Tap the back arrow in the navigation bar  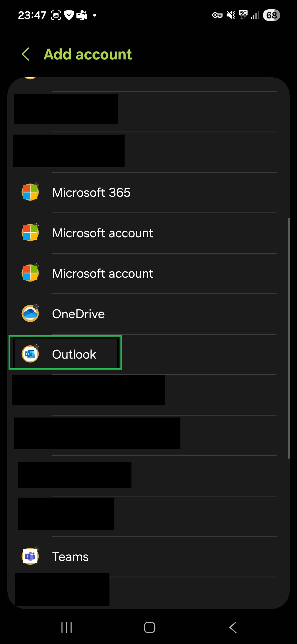[x=233, y=627]
